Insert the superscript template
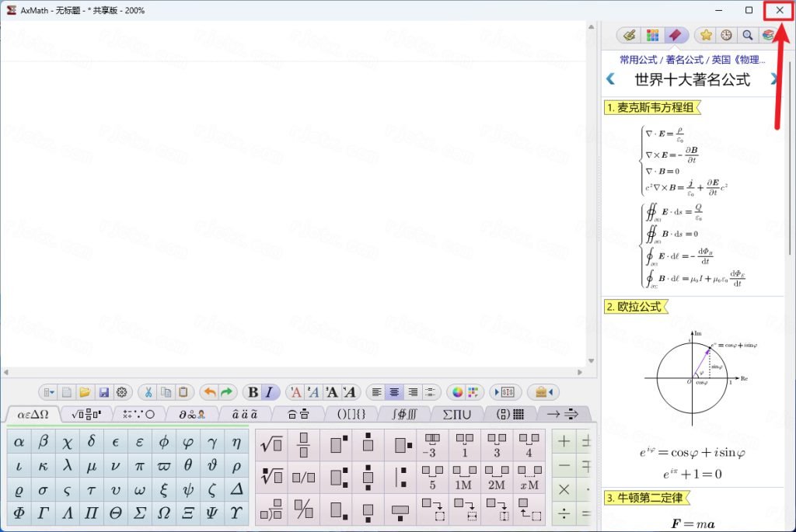The width and height of the screenshot is (796, 532). click(338, 445)
